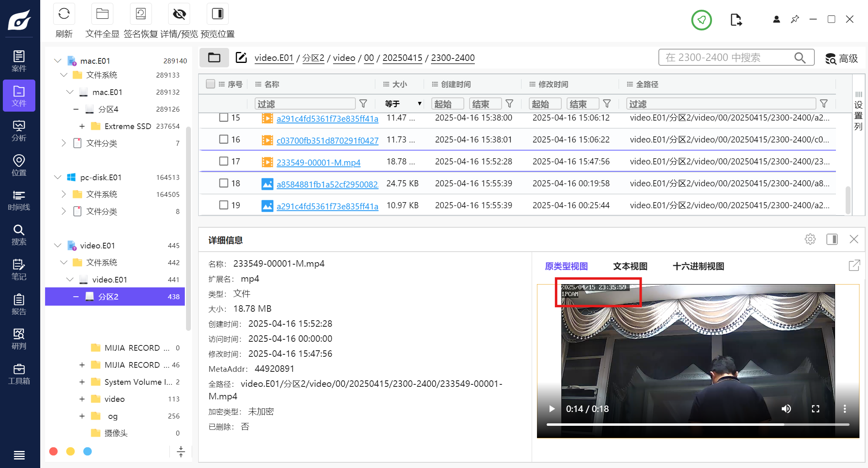Expand 文件分类 under mac.E01
The width and height of the screenshot is (868, 468).
pos(64,143)
